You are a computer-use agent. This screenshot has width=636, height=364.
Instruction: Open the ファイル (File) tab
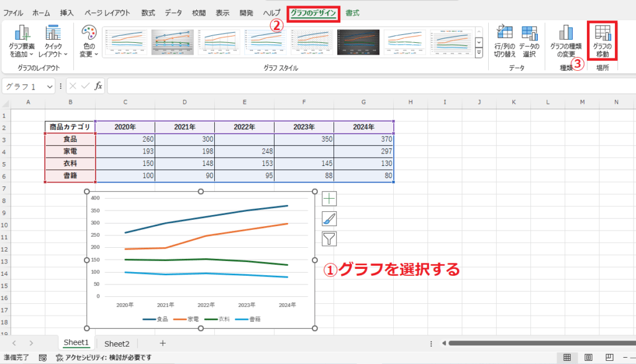tap(14, 13)
